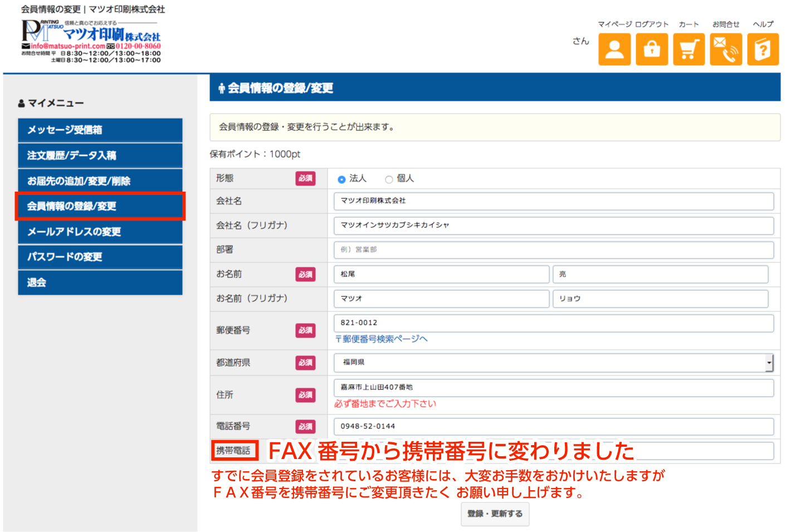Image resolution: width=786 pixels, height=532 pixels.
Task: Click the マイメニュー heading
Action: point(51,103)
